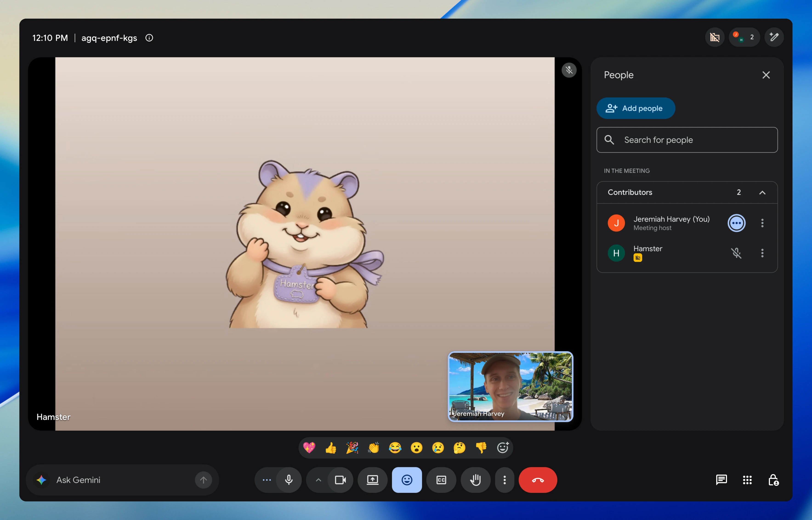The height and width of the screenshot is (520, 812).
Task: Click the 'IN THE MEETING' section label
Action: coord(627,171)
